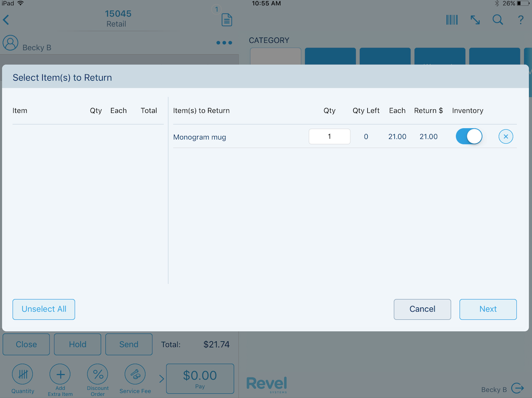Select the Monogram mug row name
The height and width of the screenshot is (398, 532).
[x=199, y=137]
